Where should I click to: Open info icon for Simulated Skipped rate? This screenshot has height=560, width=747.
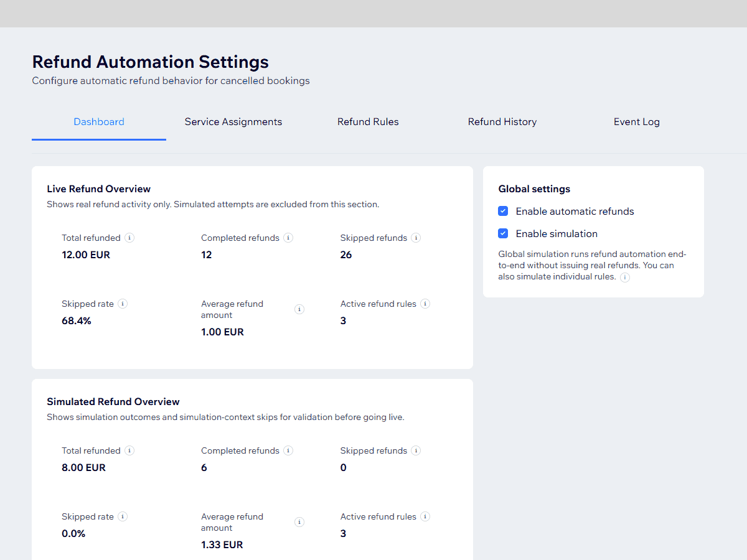tap(123, 516)
